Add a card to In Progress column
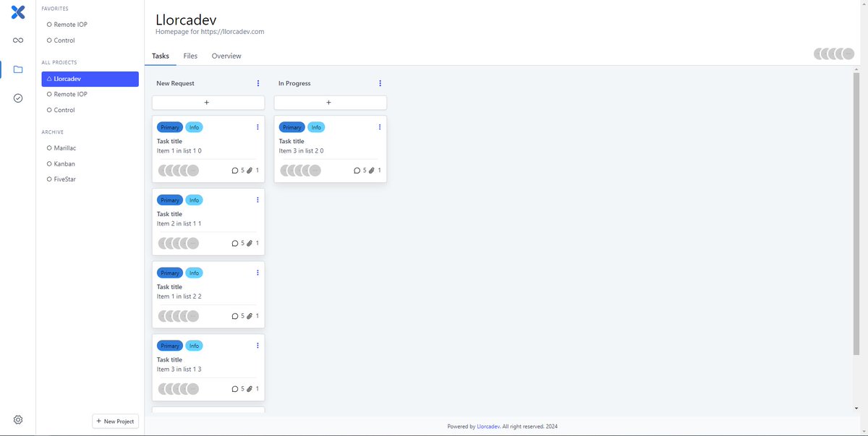Image resolution: width=868 pixels, height=436 pixels. click(x=331, y=103)
